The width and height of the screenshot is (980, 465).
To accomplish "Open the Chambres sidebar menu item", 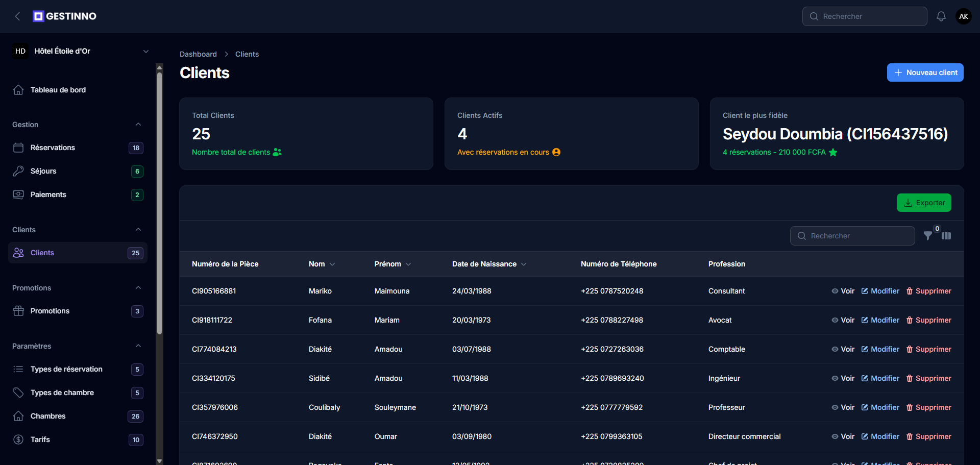I will pos(78,416).
